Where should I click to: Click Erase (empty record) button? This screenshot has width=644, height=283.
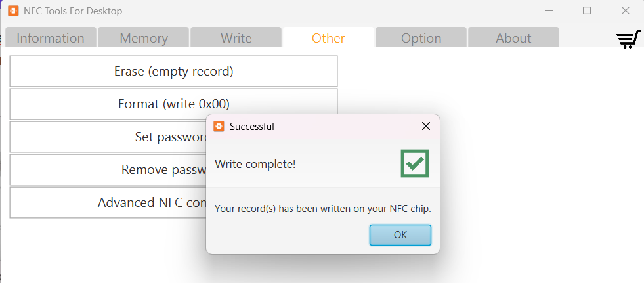(x=173, y=71)
